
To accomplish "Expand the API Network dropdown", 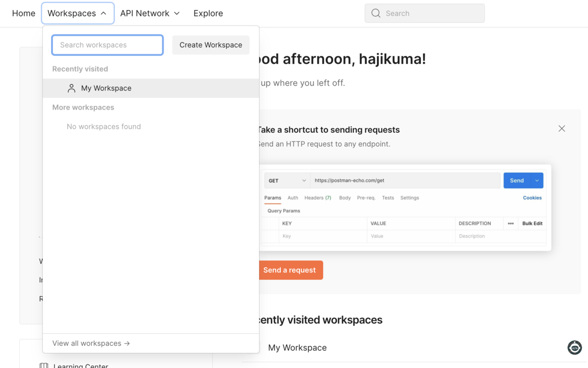I will coord(150,13).
